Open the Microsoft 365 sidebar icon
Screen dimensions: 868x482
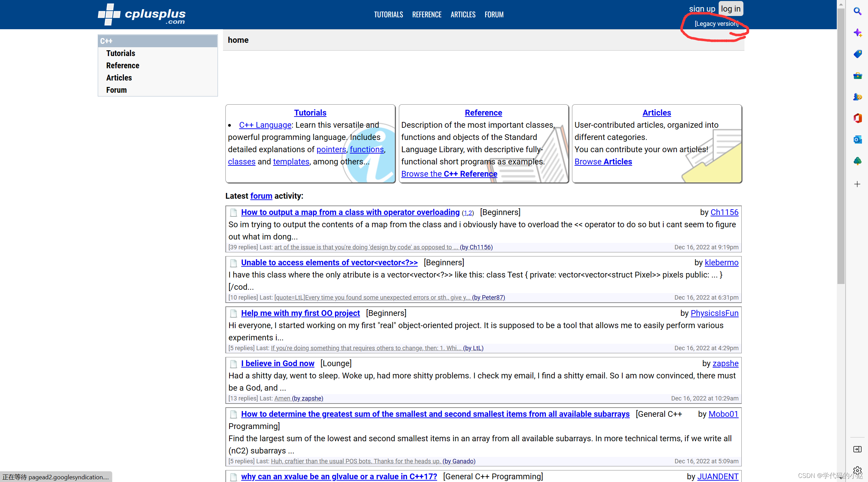(857, 118)
